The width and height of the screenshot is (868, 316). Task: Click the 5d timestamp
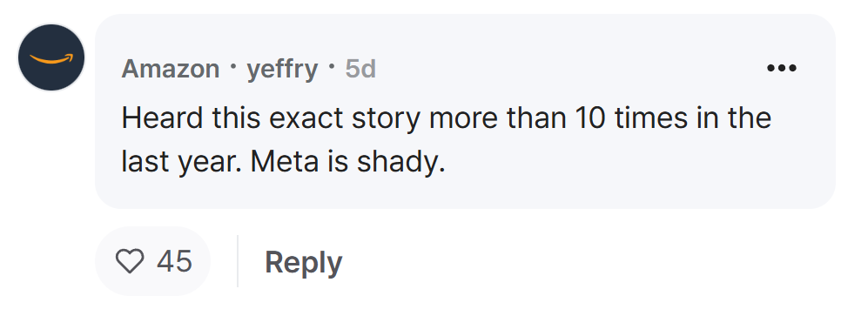pyautogui.click(x=360, y=69)
